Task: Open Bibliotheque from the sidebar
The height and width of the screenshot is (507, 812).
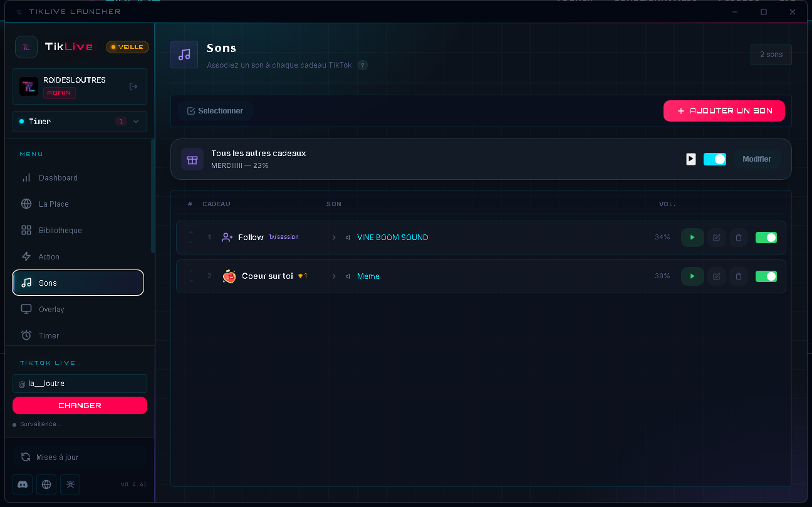Action: [78, 231]
